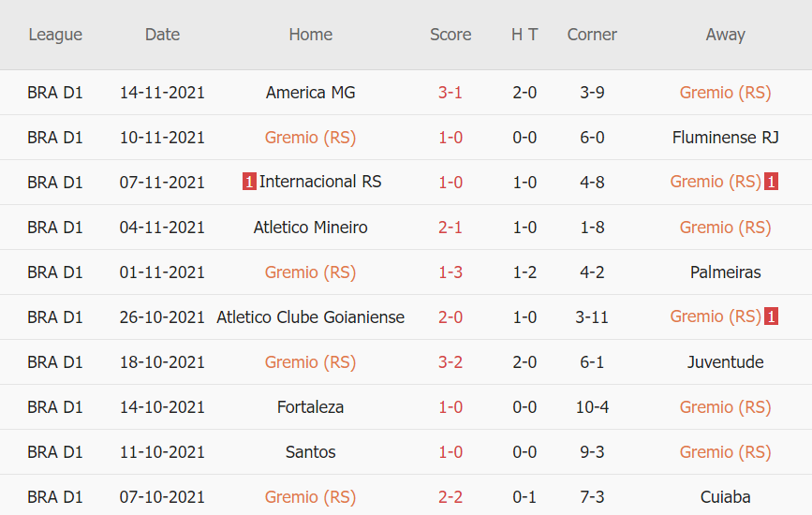Click the 3-2 score versus Juventude
This screenshot has width=812, height=515.
[450, 362]
